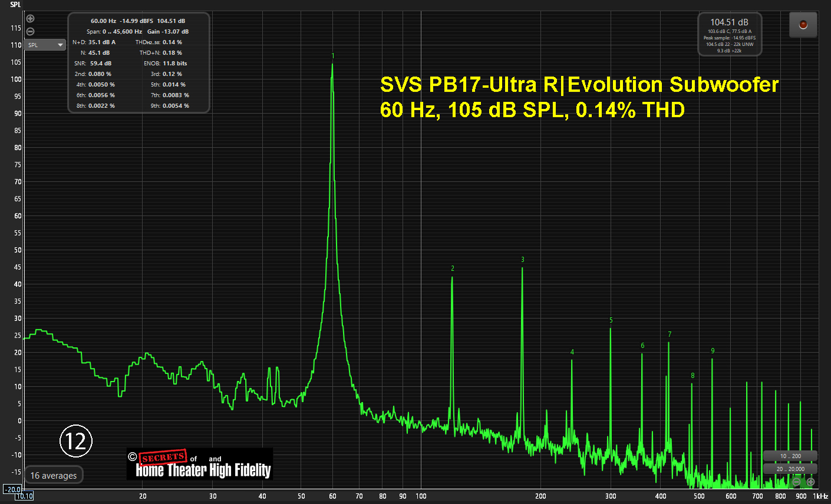Click the Secrets of Home Theater logo
Screen dimensions: 831x504
200,464
